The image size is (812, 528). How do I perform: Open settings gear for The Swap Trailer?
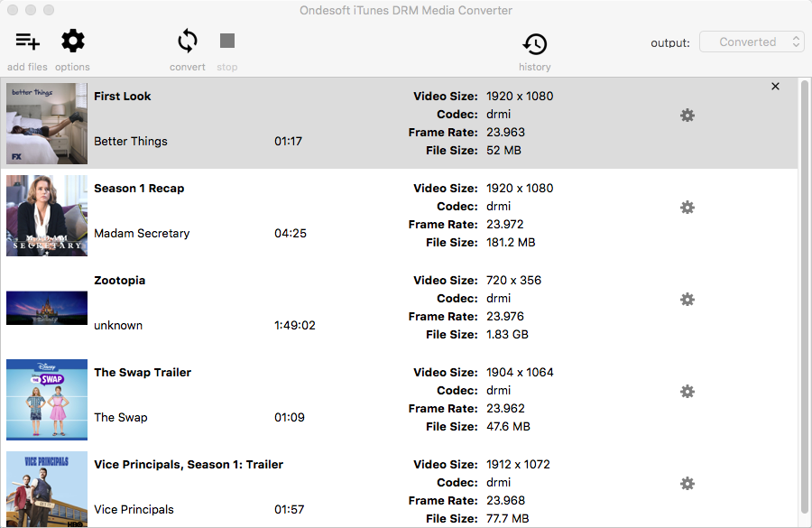687,391
